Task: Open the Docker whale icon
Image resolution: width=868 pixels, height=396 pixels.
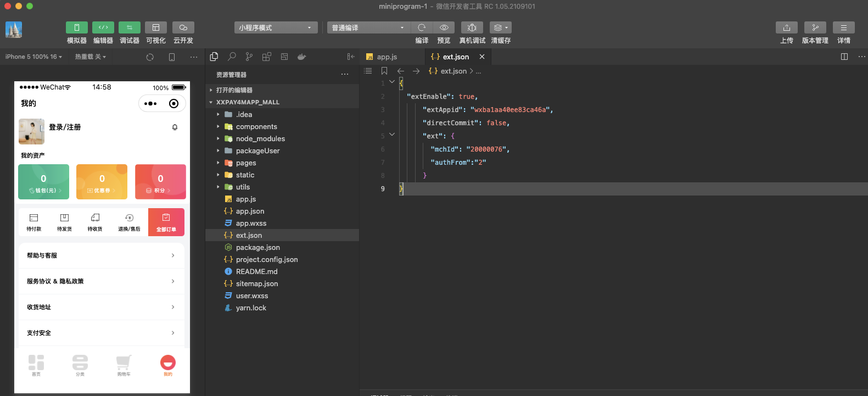Action: pos(301,57)
